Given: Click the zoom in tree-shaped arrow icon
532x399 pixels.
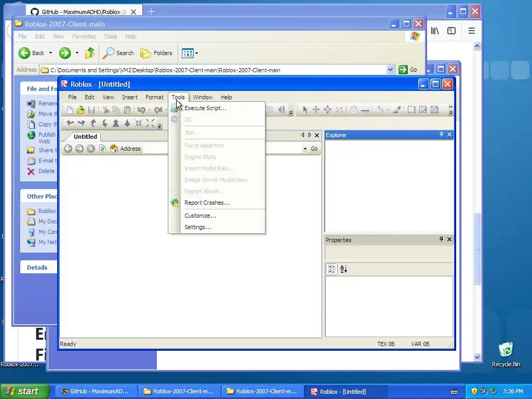Looking at the screenshot, I should pos(116,123).
